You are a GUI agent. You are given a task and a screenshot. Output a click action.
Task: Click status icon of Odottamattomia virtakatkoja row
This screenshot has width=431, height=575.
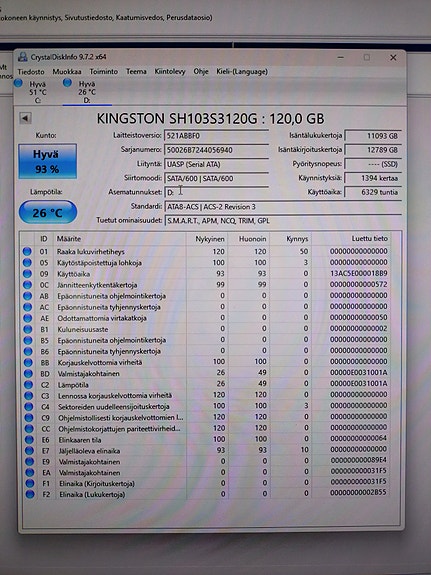click(x=28, y=318)
